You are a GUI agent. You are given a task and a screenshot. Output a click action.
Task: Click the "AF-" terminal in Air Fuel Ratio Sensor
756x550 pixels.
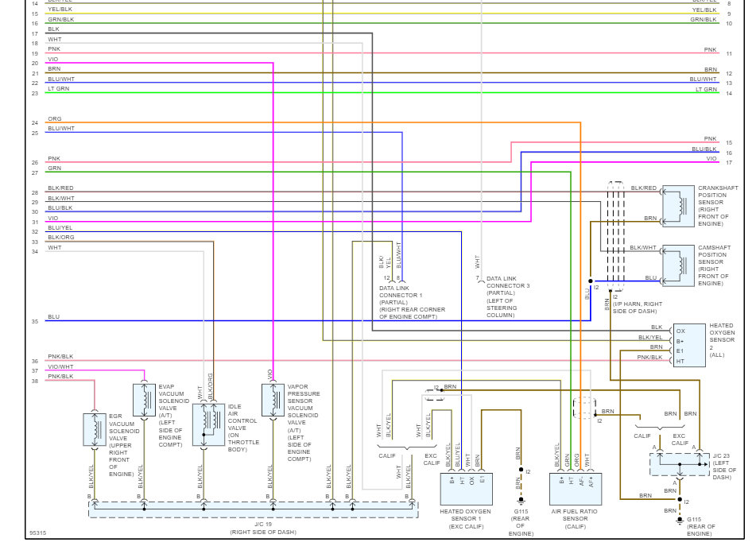pos(582,481)
